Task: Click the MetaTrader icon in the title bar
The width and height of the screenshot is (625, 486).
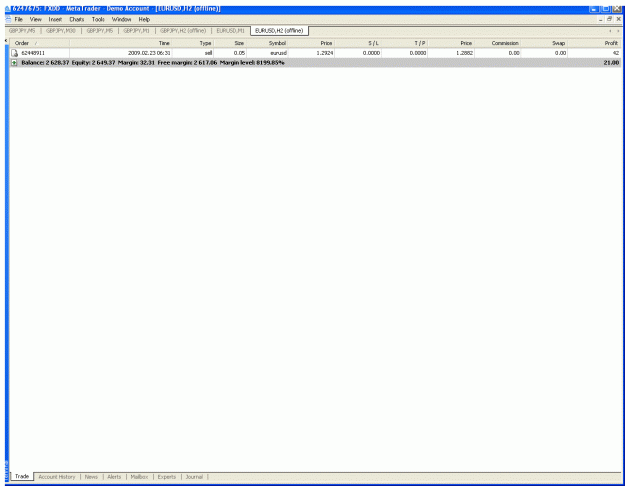Action: [x=8, y=9]
